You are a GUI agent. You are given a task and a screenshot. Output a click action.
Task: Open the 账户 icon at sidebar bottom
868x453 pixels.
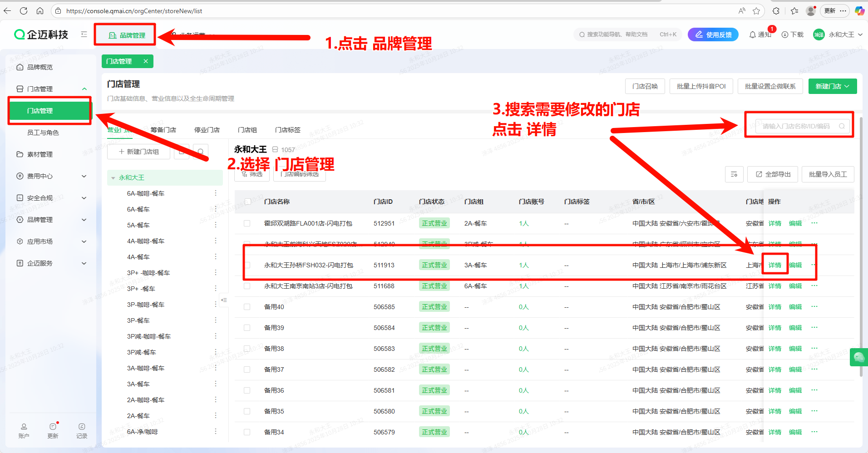click(24, 430)
